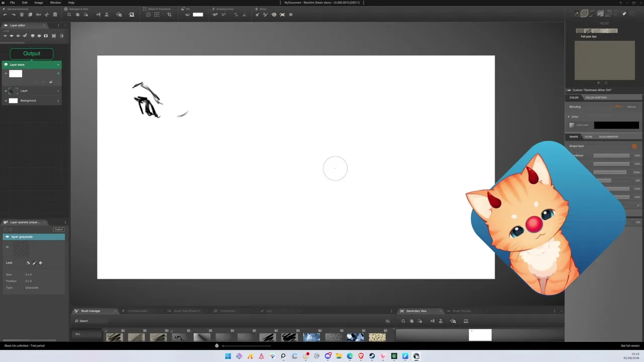Click the mask icon in Layer editor toolbar
644x362 pixels.
pos(46,36)
